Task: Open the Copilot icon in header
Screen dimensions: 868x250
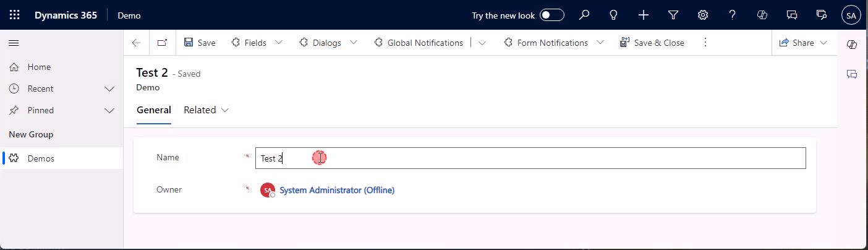Action: 762,15
